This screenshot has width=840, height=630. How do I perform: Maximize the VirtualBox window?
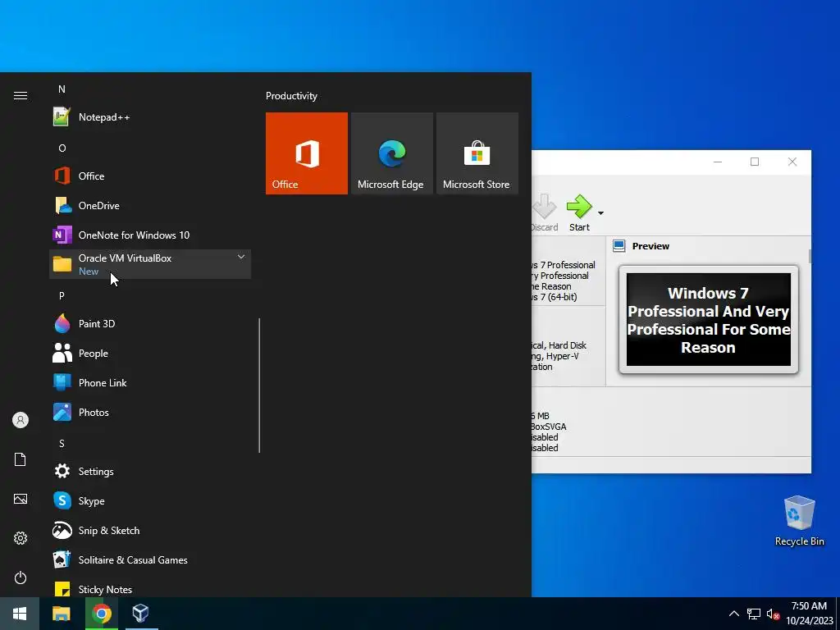point(755,162)
